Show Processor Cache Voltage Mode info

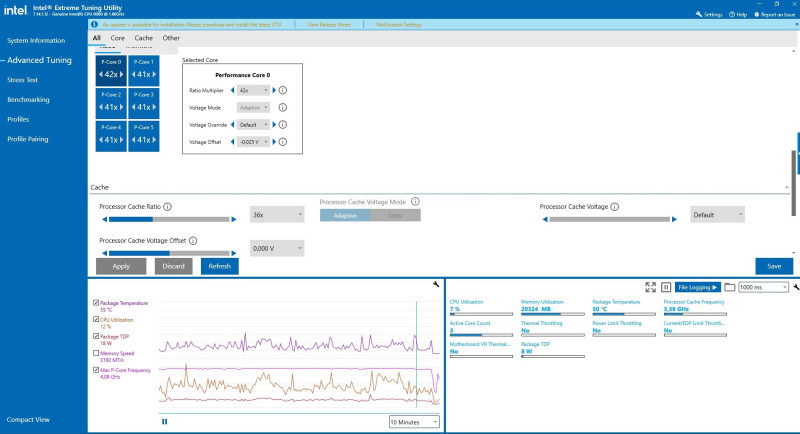tap(415, 201)
